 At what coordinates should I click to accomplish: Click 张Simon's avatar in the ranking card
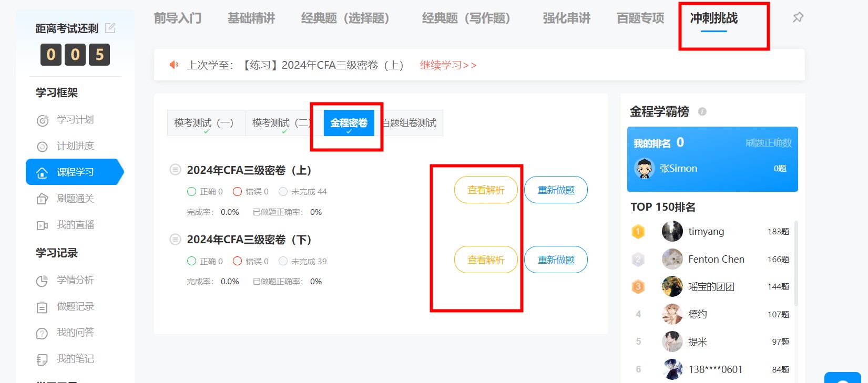click(x=645, y=168)
